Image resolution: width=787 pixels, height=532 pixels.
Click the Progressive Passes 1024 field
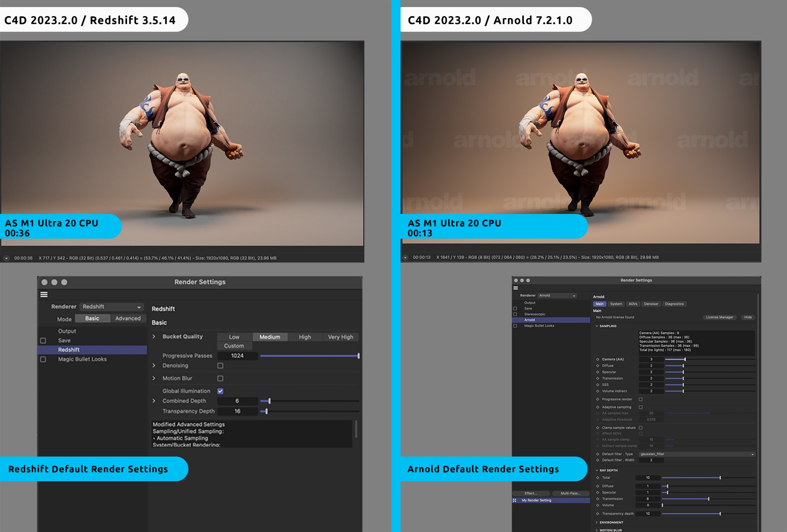(x=237, y=356)
